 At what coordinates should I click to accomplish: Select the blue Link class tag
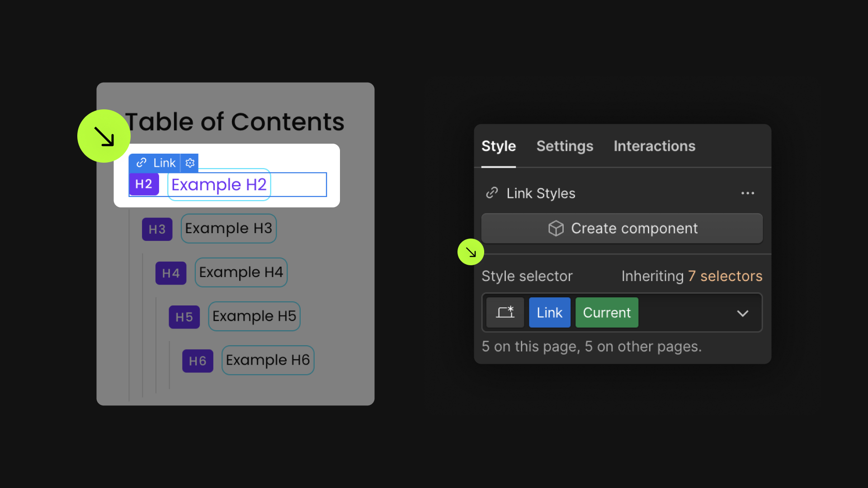click(550, 312)
